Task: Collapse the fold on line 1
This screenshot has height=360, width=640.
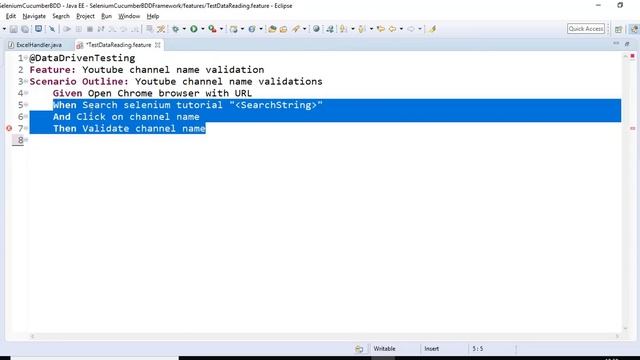Action: (x=26, y=58)
